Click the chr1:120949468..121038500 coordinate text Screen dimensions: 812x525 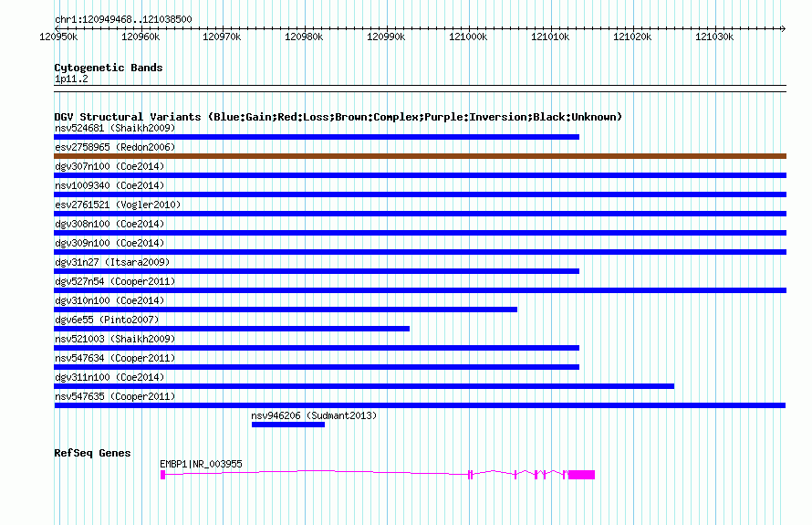pos(123,19)
